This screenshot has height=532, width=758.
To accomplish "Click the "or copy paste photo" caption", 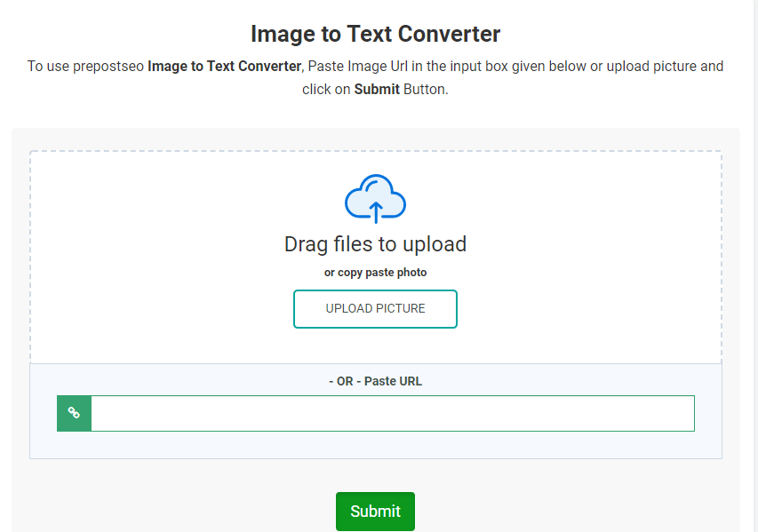I will click(x=375, y=273).
